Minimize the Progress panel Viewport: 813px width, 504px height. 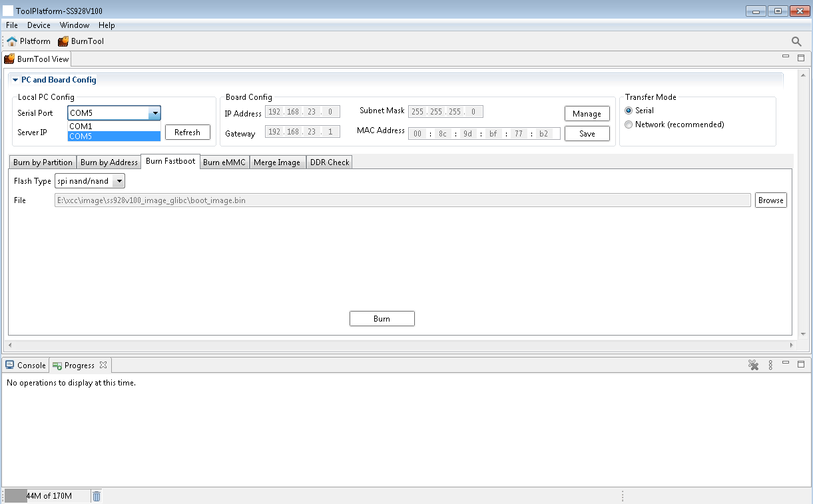click(786, 364)
